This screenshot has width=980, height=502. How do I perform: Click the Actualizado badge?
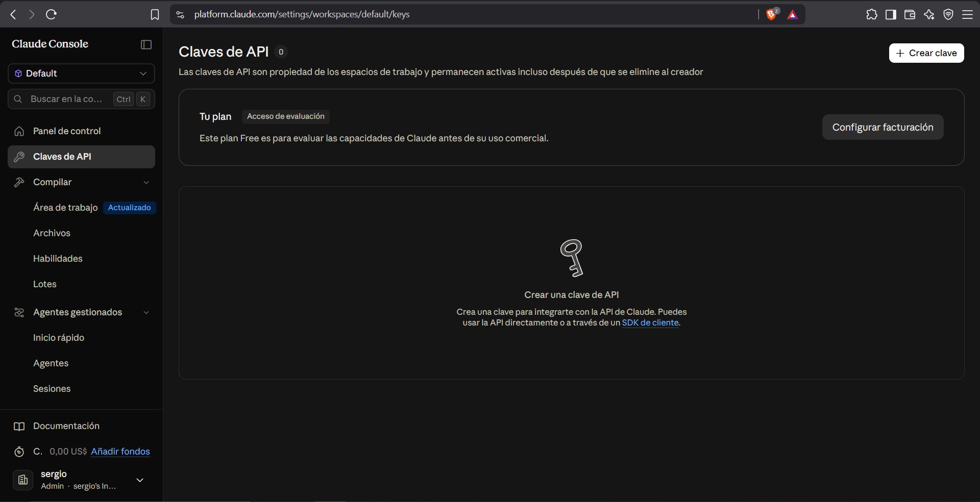(x=130, y=208)
